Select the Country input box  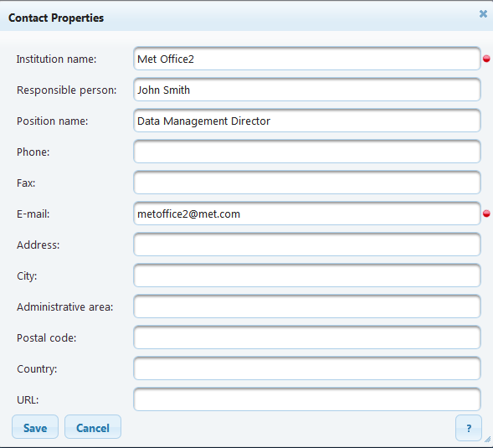coord(307,368)
